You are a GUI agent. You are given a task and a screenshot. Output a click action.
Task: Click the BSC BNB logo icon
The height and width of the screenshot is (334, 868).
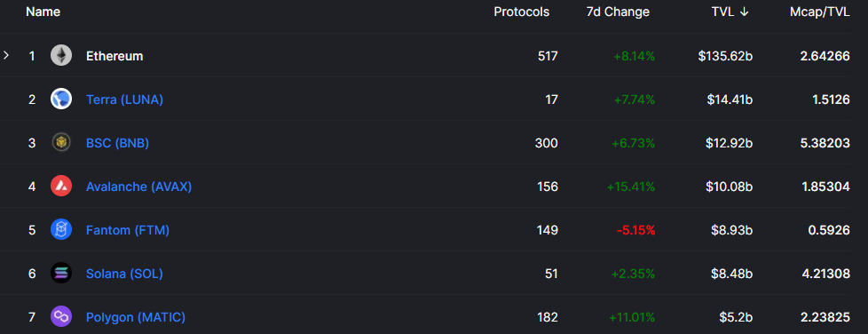tap(61, 143)
